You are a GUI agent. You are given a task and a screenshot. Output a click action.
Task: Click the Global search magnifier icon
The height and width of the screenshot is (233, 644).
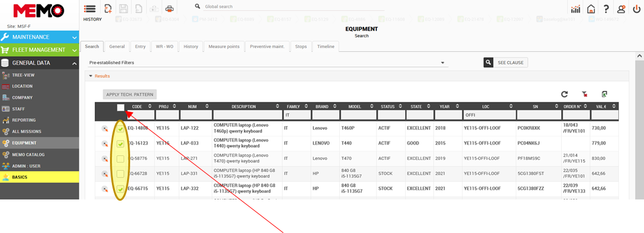(x=197, y=7)
